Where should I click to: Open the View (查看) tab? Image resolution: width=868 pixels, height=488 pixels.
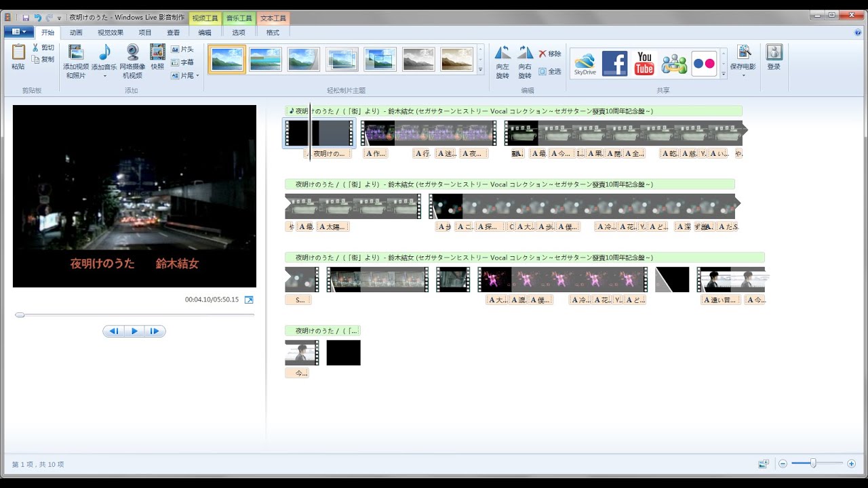[x=174, y=33]
